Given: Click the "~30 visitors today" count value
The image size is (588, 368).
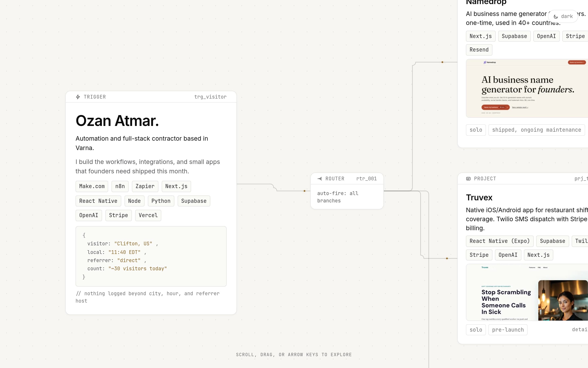Looking at the screenshot, I should [138, 269].
